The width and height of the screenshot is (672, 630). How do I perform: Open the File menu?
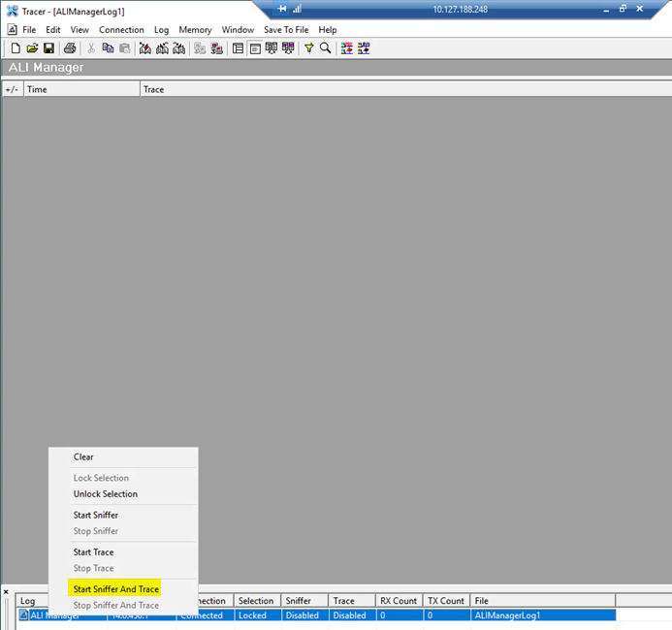pos(29,30)
